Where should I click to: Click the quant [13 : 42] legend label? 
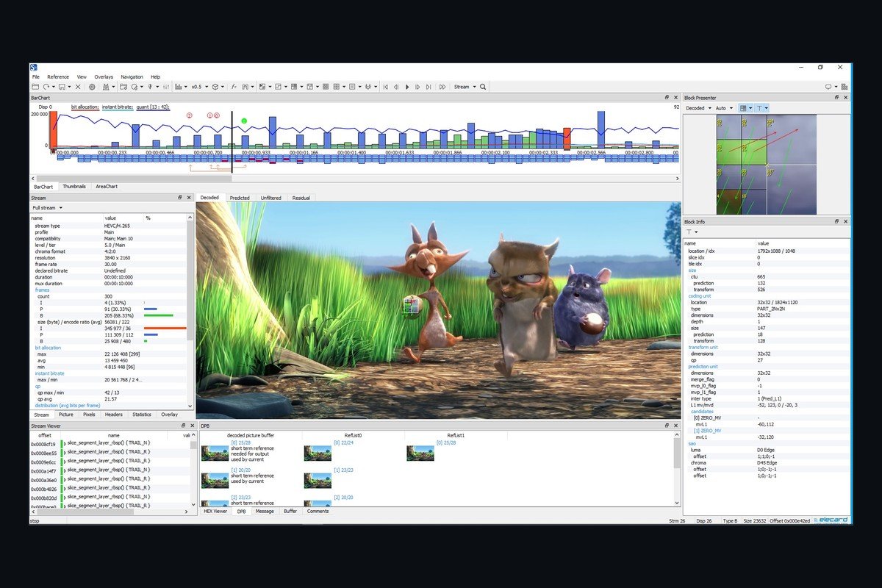point(153,107)
